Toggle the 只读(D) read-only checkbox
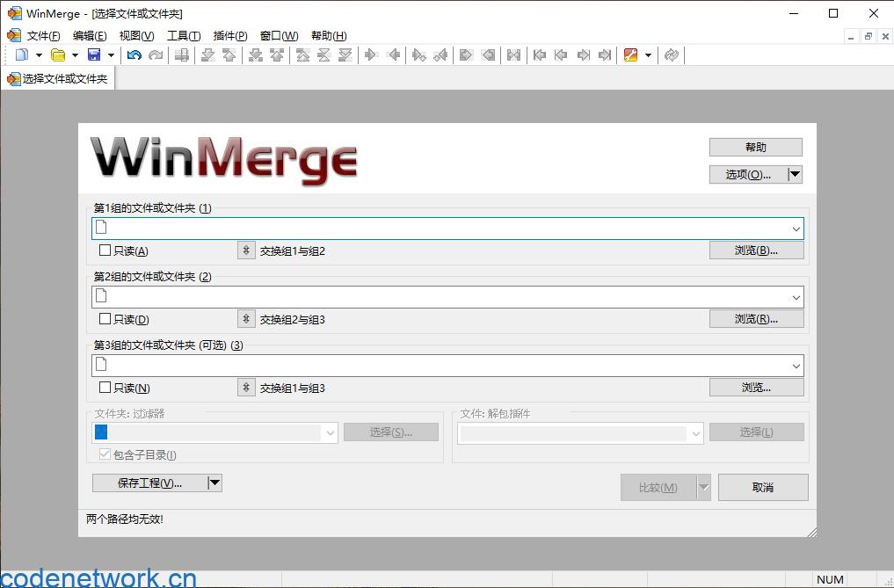This screenshot has height=588, width=894. 105,319
